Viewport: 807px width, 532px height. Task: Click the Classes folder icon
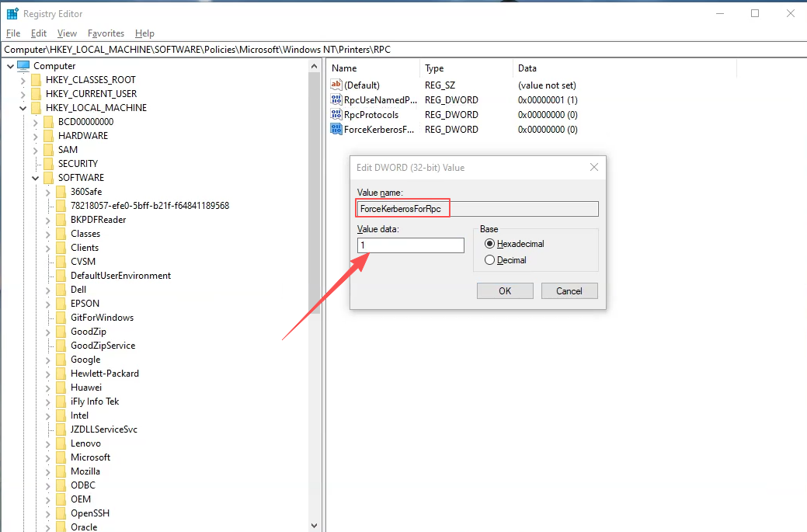click(61, 234)
